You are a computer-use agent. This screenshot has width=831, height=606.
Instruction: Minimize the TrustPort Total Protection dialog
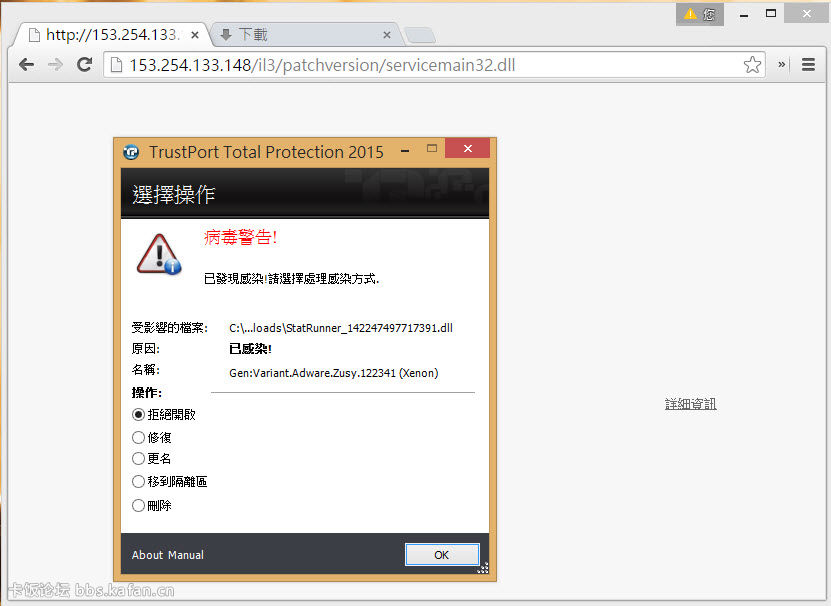point(405,151)
